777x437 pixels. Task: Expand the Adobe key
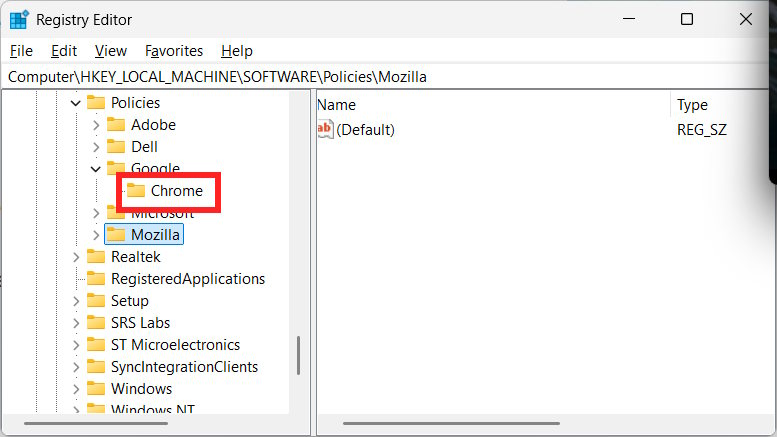click(x=96, y=125)
